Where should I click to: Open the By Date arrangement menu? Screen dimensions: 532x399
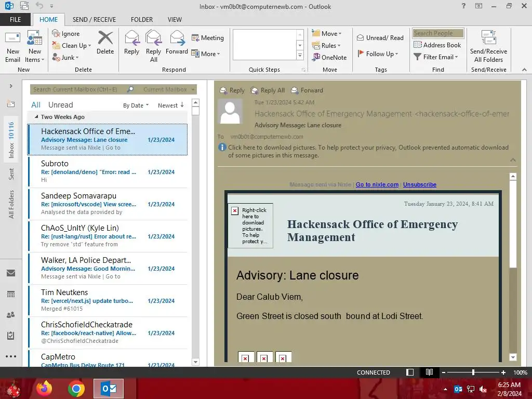coord(136,105)
